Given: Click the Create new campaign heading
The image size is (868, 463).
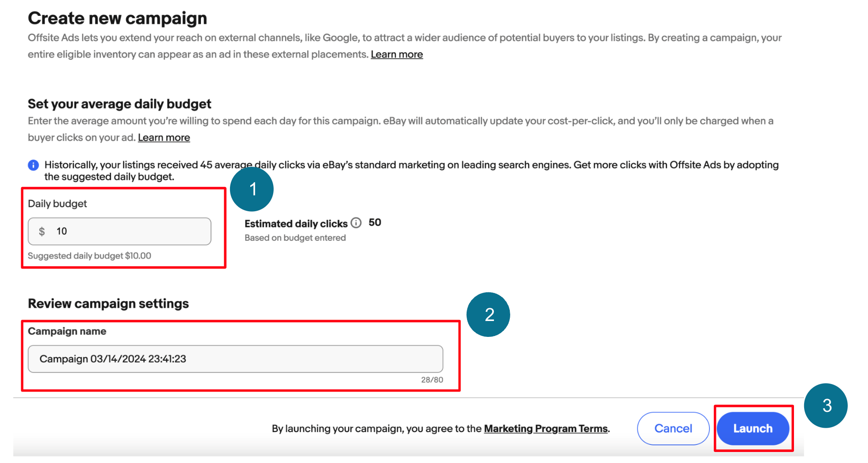Looking at the screenshot, I should point(117,18).
